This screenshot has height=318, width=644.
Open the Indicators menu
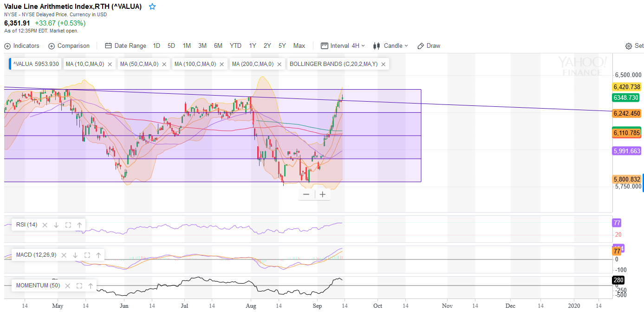point(22,45)
